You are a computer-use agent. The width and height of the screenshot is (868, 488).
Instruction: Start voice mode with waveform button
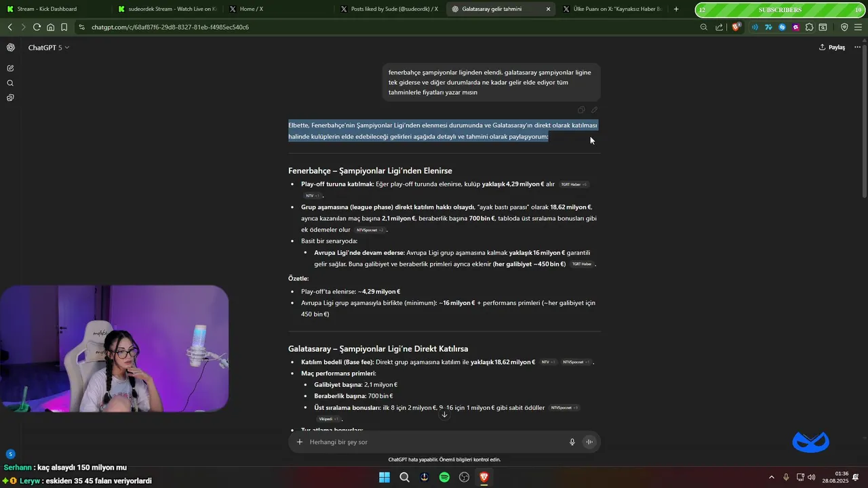[589, 442]
